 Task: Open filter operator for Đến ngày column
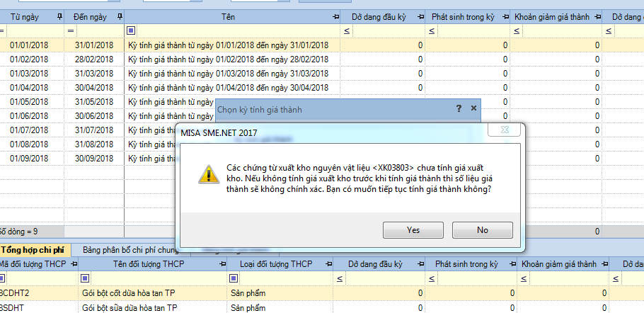[x=71, y=30]
